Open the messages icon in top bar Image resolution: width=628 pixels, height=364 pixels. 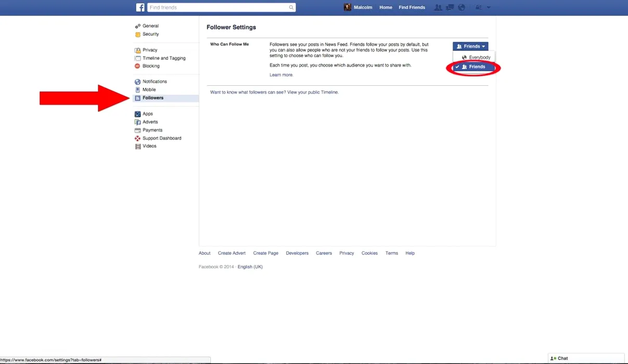pyautogui.click(x=450, y=7)
